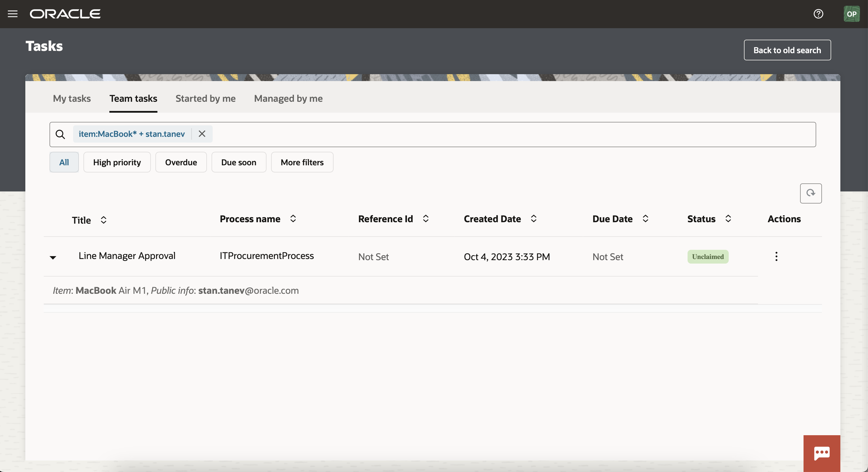The image size is (868, 472).
Task: Collapse the Line Manager Approval row details
Action: (x=53, y=258)
